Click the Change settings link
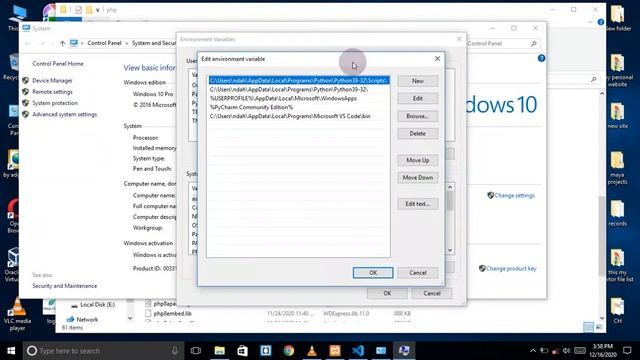The width and height of the screenshot is (640, 360). pyautogui.click(x=514, y=196)
